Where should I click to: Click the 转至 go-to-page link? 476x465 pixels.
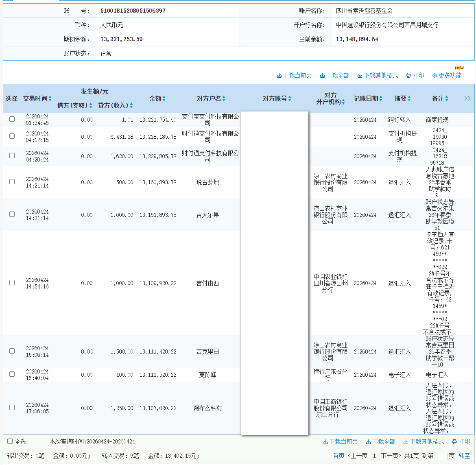tap(464, 455)
